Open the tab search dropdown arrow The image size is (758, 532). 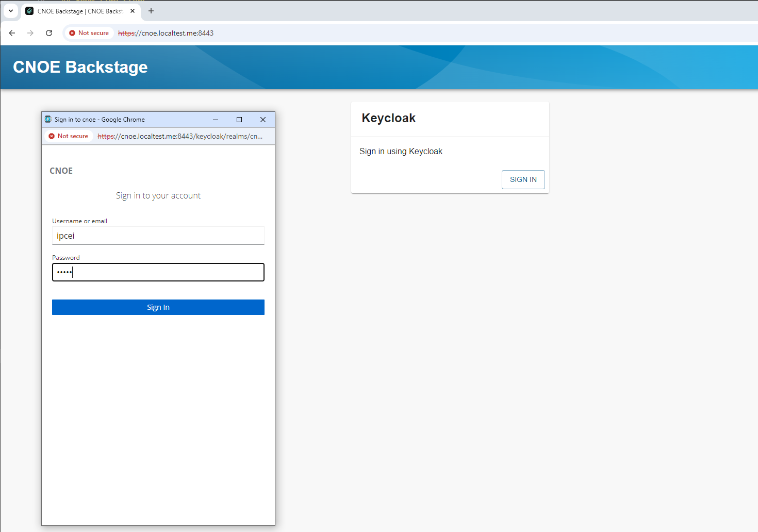[11, 11]
